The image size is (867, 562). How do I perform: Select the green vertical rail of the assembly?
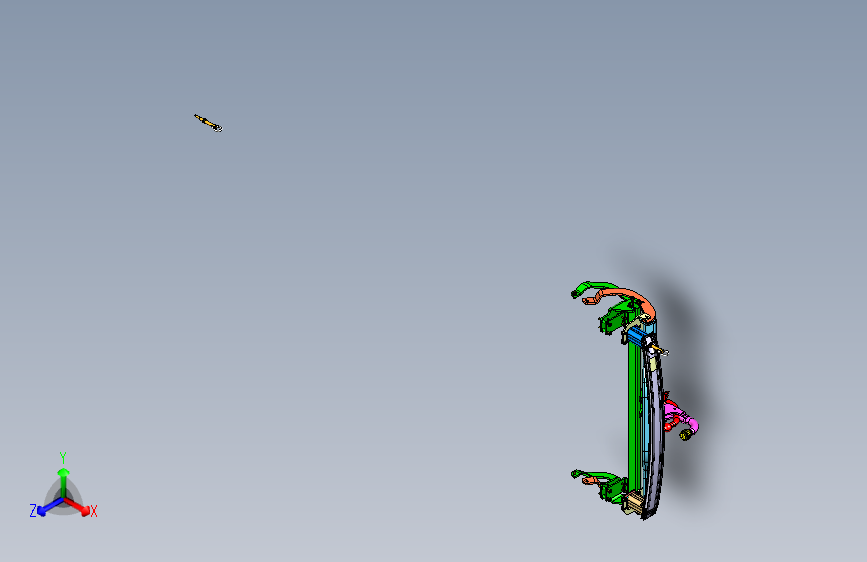pos(634,415)
